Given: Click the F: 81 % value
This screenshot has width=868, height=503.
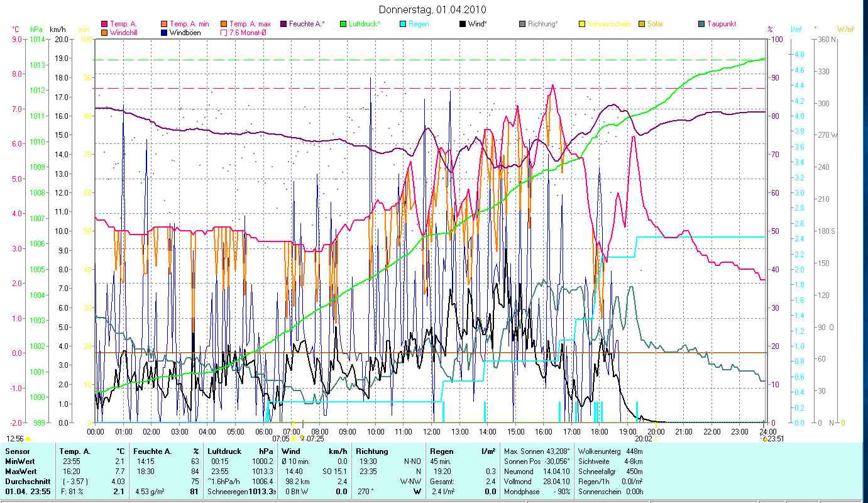Looking at the screenshot, I should click(x=72, y=492).
